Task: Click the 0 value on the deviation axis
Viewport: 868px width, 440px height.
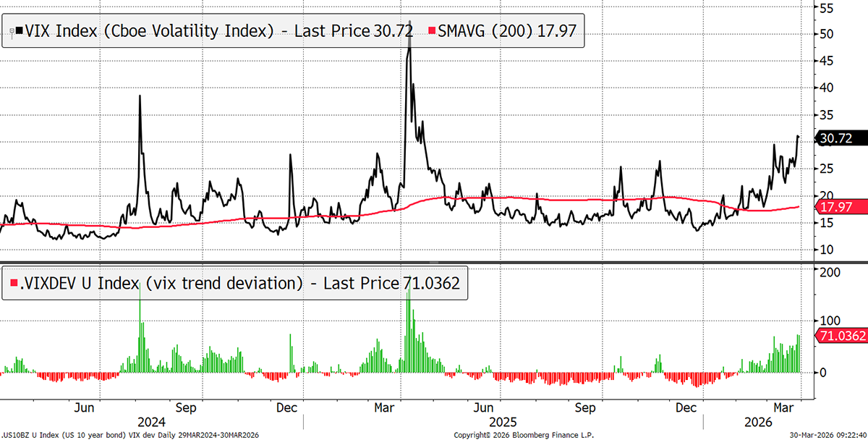Action: pos(822,372)
